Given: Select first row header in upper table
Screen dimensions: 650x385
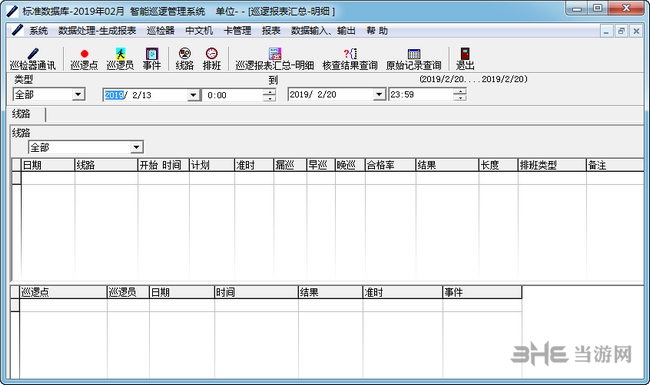Looking at the screenshot, I should tap(16, 178).
